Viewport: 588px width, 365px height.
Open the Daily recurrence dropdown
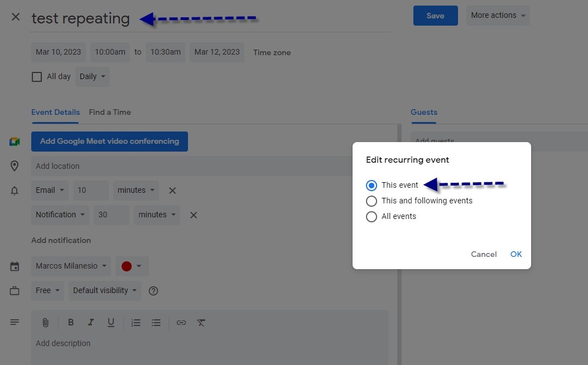pyautogui.click(x=92, y=77)
